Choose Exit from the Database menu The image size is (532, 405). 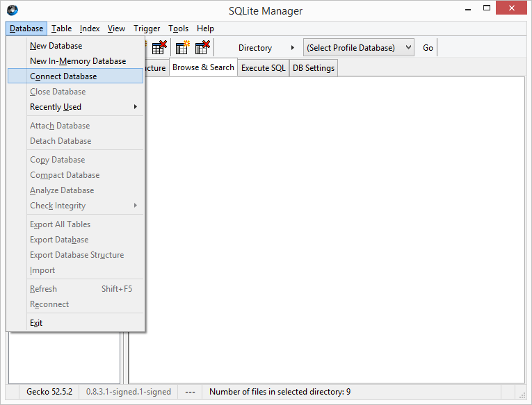coord(36,323)
